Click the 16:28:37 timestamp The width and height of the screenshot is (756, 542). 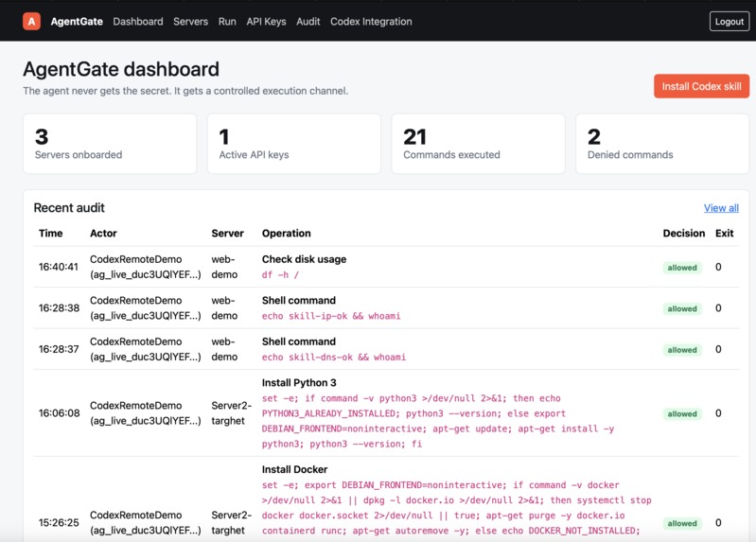click(x=59, y=349)
